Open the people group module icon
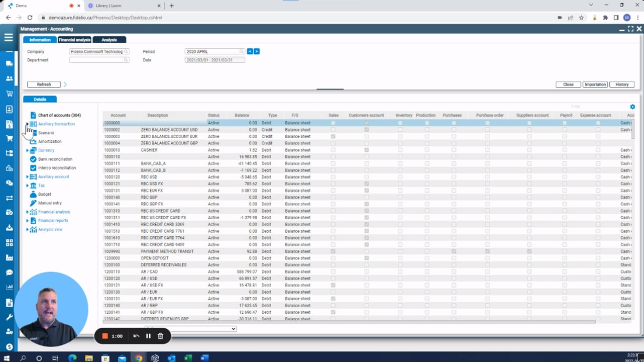 coord(9,78)
